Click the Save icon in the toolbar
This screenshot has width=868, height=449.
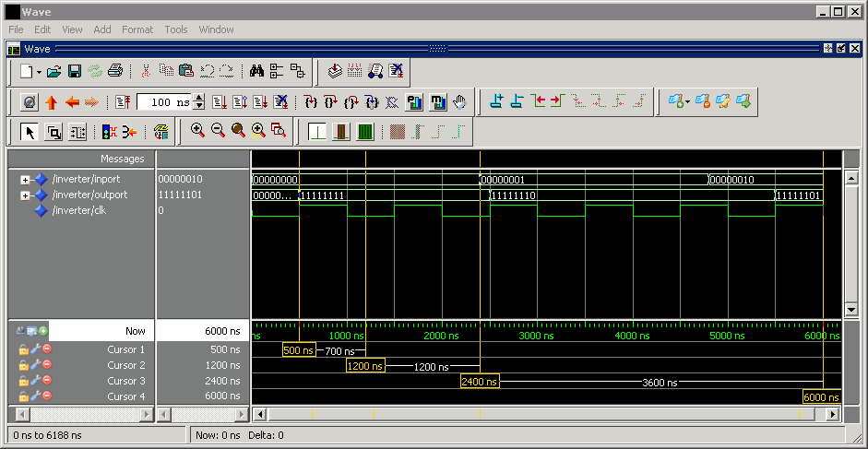75,71
